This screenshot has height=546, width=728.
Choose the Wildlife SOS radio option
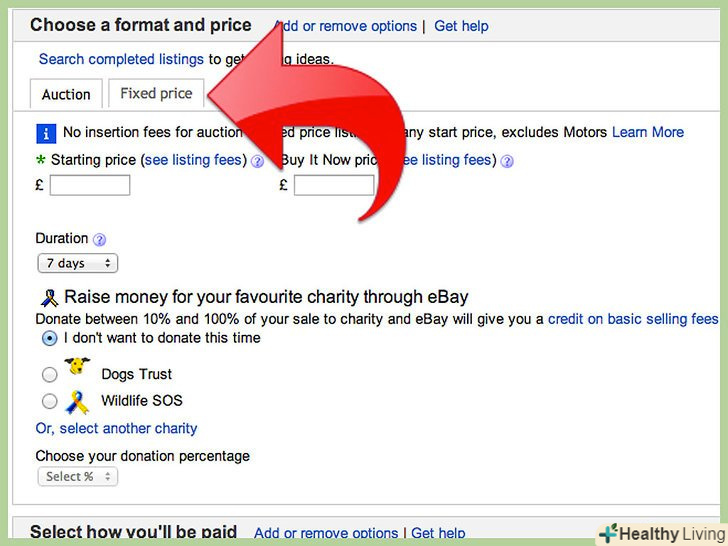(49, 402)
